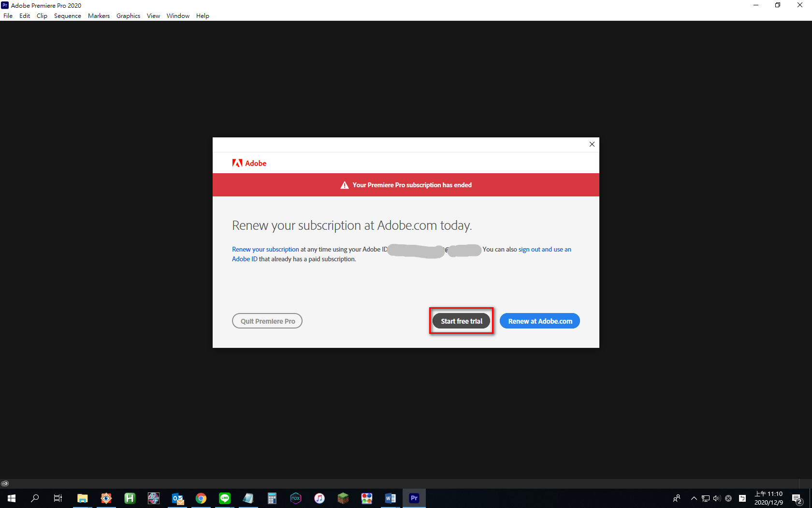Open Nox player from the taskbar
This screenshot has width=812, height=508.
coord(295,498)
